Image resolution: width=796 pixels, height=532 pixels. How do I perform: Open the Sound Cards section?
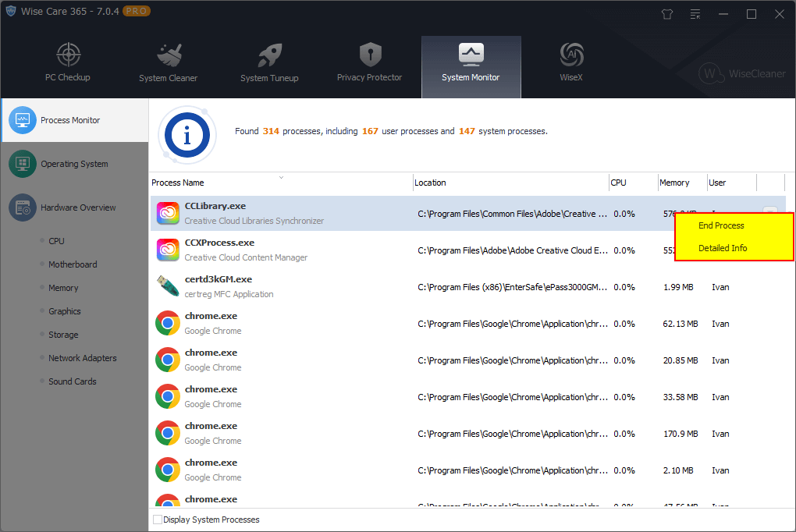(72, 381)
